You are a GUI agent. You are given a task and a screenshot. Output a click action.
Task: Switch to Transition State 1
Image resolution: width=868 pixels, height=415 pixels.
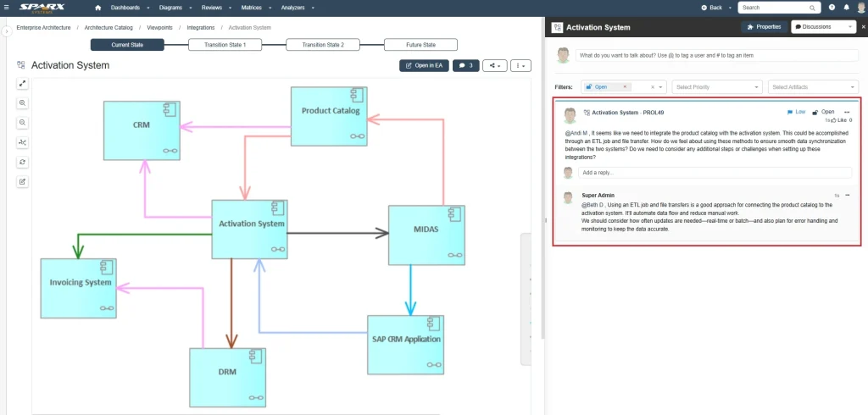click(x=225, y=45)
